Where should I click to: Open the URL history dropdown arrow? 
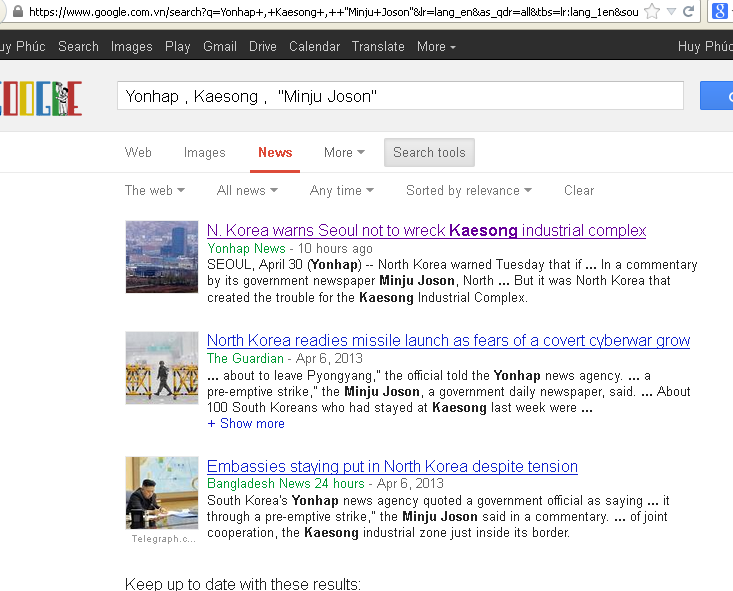671,11
